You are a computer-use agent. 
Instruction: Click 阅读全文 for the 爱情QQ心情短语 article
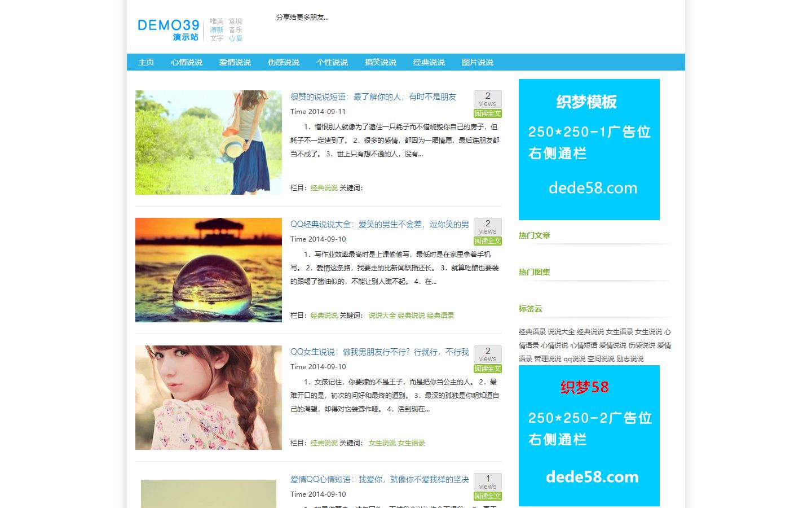pyautogui.click(x=488, y=496)
